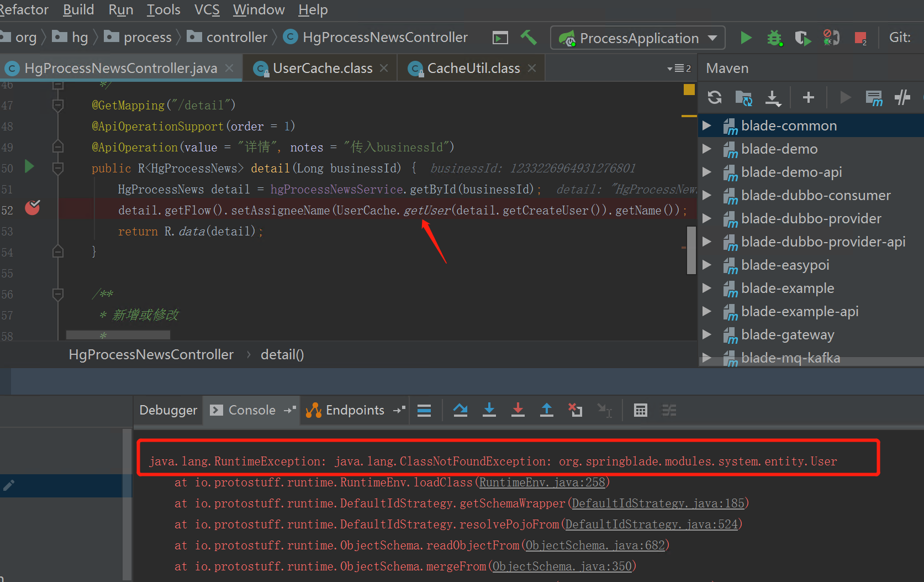Drop frame icon in debugger toolbar

[x=575, y=410]
